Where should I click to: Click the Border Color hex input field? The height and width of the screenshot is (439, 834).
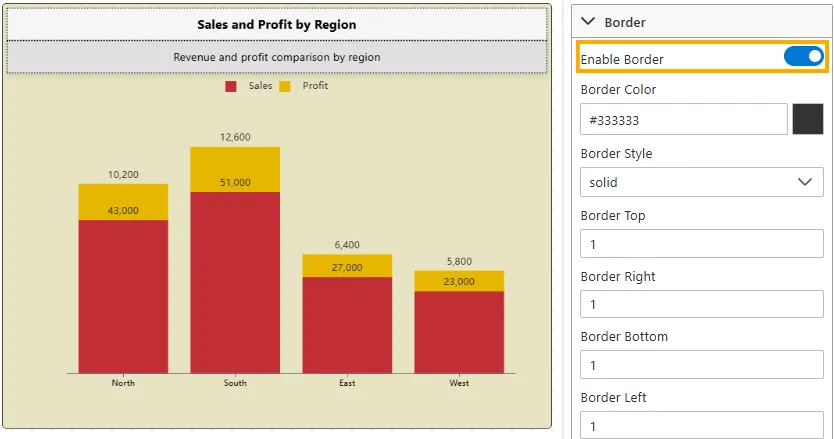pos(683,119)
